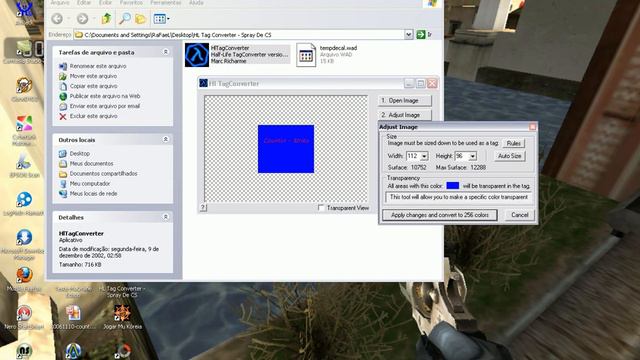Image resolution: width=640 pixels, height=360 pixels.
Task: Click the 2. Adjust Image button
Action: click(x=404, y=115)
